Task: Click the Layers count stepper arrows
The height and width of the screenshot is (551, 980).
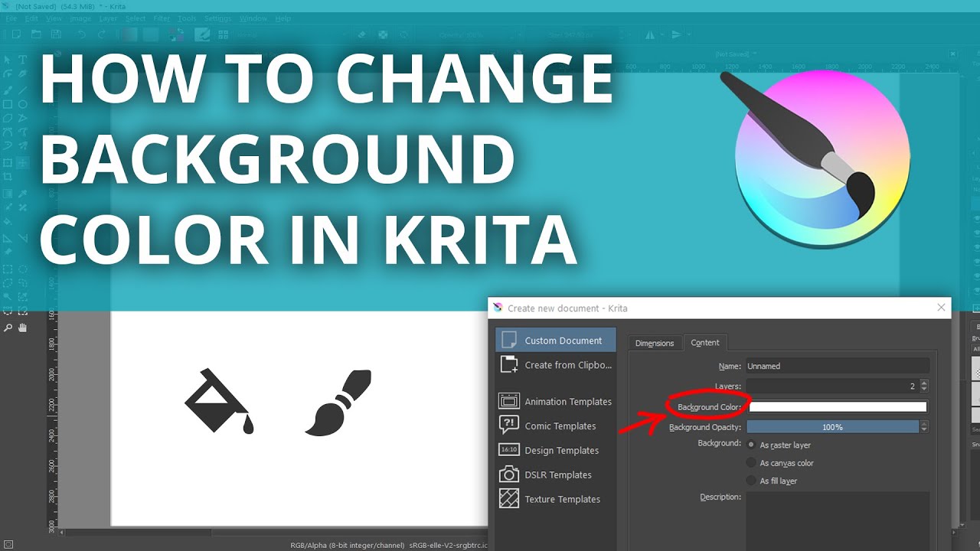Action: [x=924, y=386]
